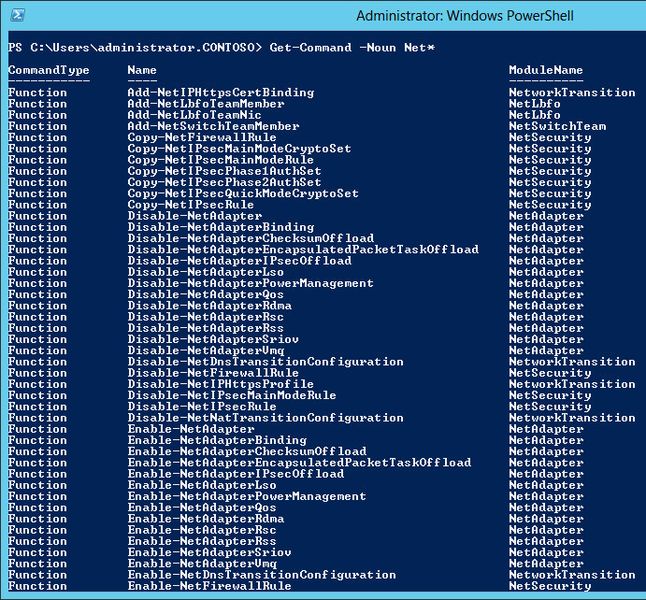
Task: Select Disable-NetAdapterChecksumOffload text
Action: [x=251, y=238]
